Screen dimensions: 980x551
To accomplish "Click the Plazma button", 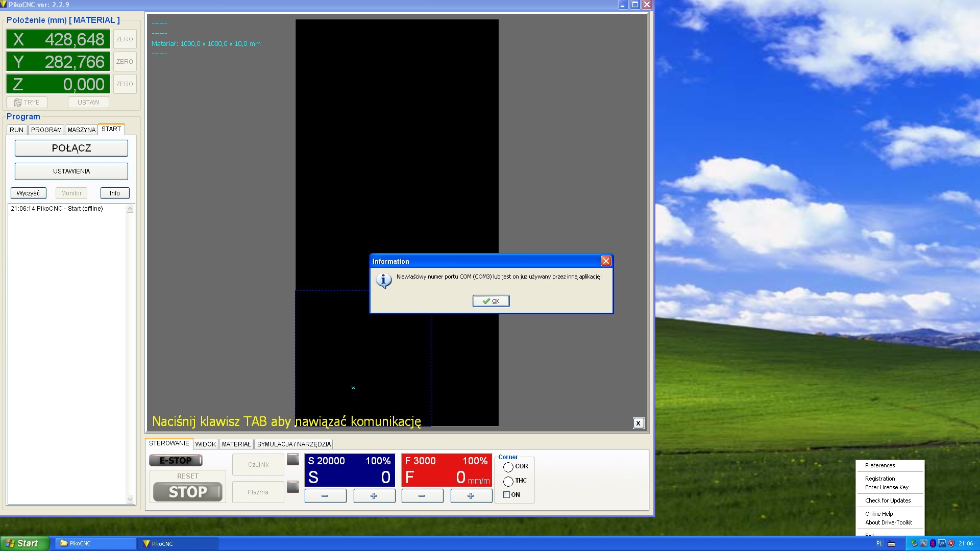I will click(258, 492).
